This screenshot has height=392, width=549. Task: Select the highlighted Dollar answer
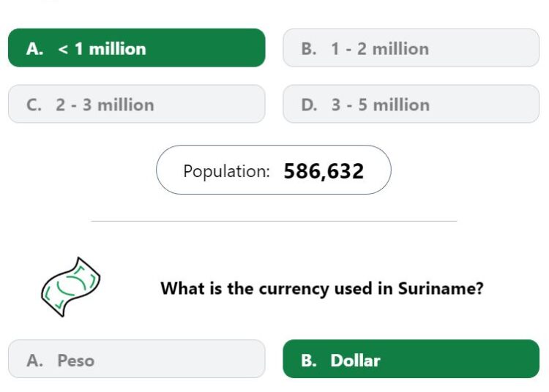(411, 359)
